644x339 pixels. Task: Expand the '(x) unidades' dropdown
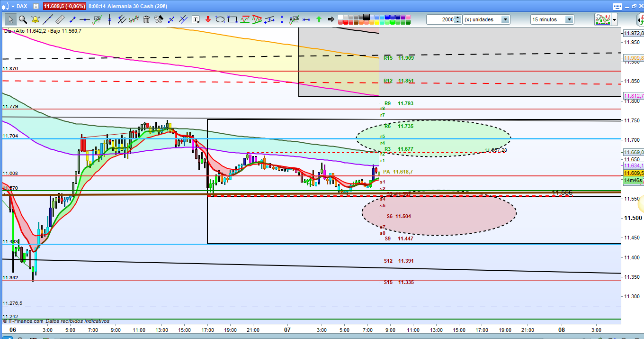505,19
